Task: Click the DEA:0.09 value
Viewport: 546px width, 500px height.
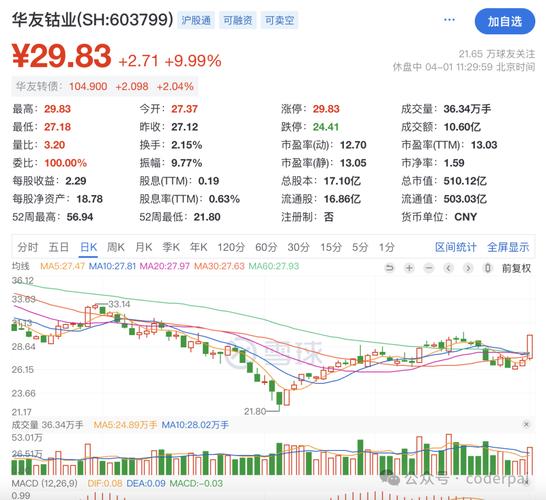Action: pyautogui.click(x=146, y=483)
